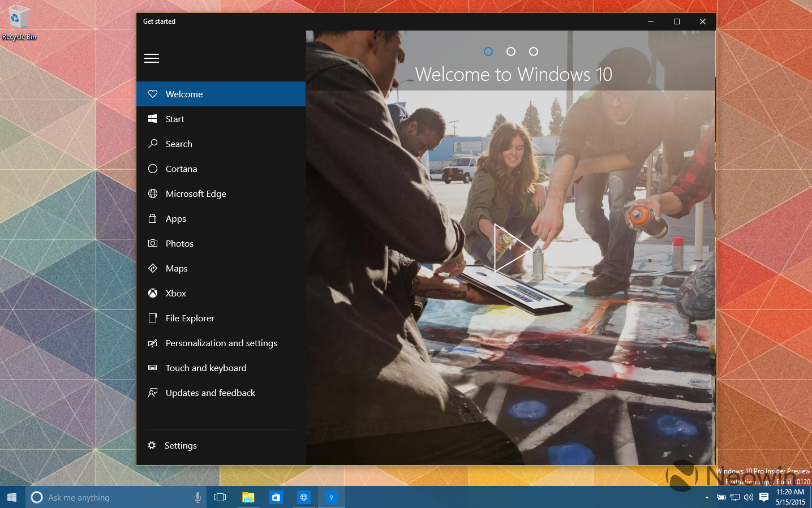
Task: Click the Touch and keyboard icon
Action: point(153,368)
